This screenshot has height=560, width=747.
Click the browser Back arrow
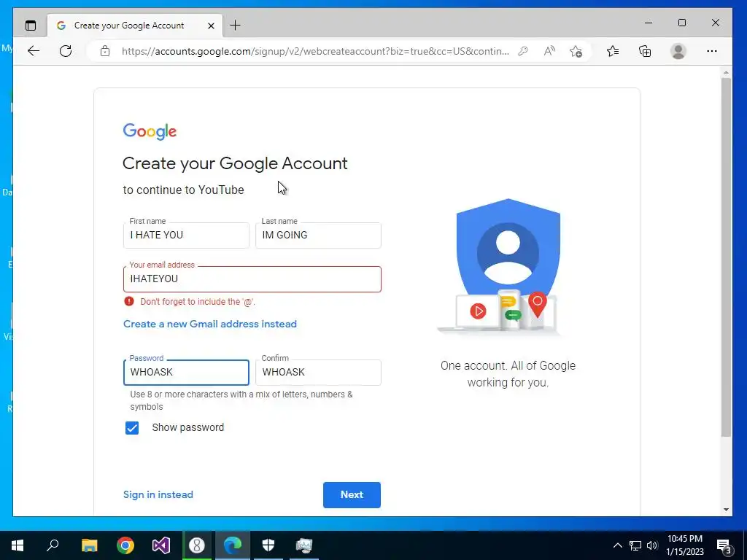(x=34, y=51)
